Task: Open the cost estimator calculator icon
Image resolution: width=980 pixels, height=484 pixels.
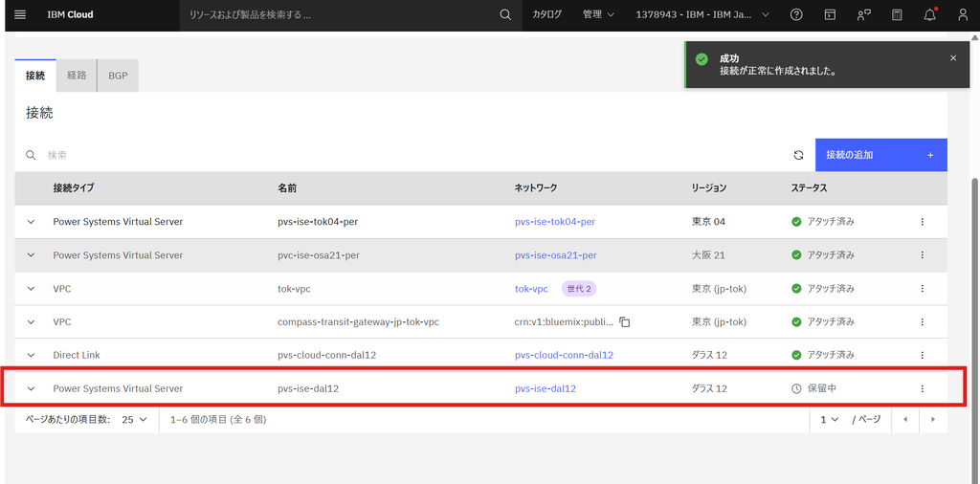Action: (897, 14)
